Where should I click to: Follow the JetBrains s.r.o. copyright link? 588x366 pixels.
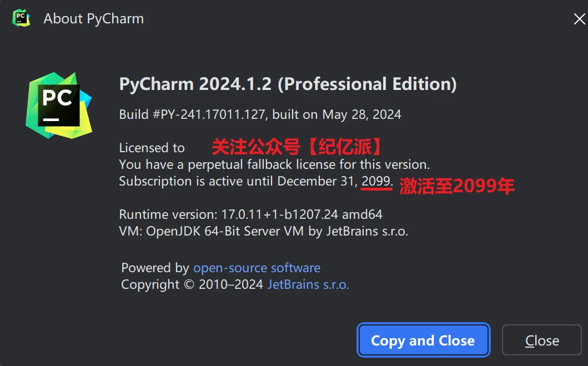[x=308, y=285]
